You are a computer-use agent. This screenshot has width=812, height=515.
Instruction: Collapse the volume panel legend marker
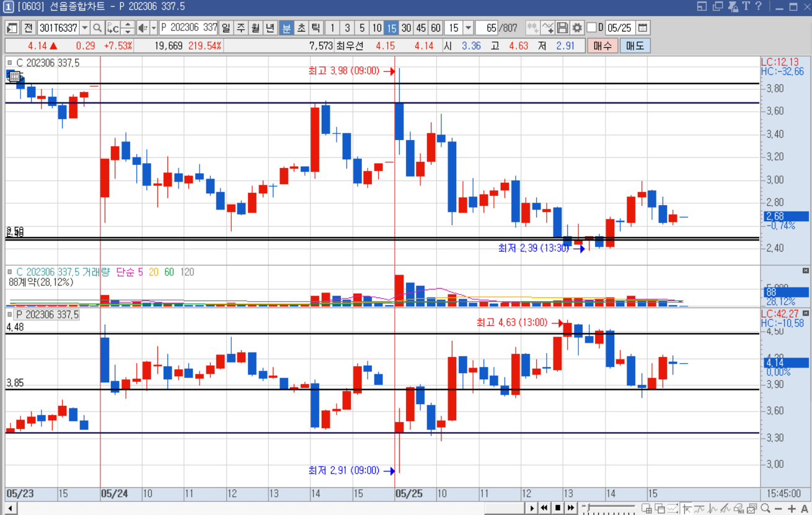[x=10, y=271]
